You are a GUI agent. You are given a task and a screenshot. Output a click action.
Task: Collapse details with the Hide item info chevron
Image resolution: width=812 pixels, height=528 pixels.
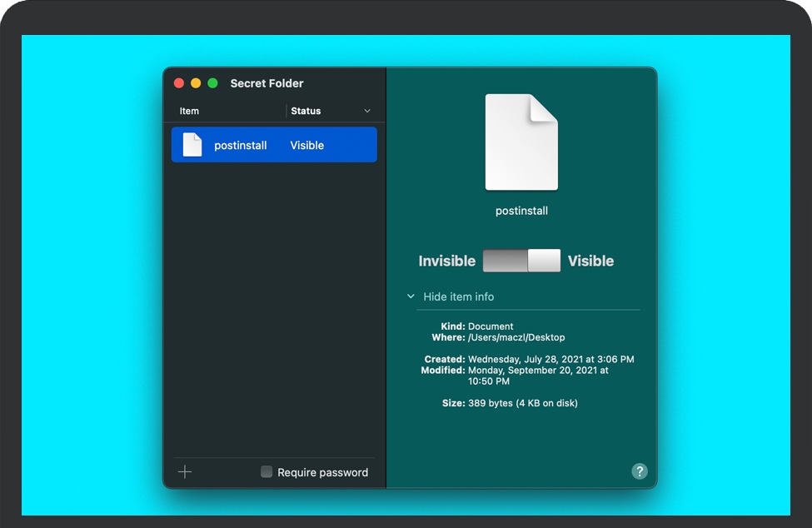411,296
